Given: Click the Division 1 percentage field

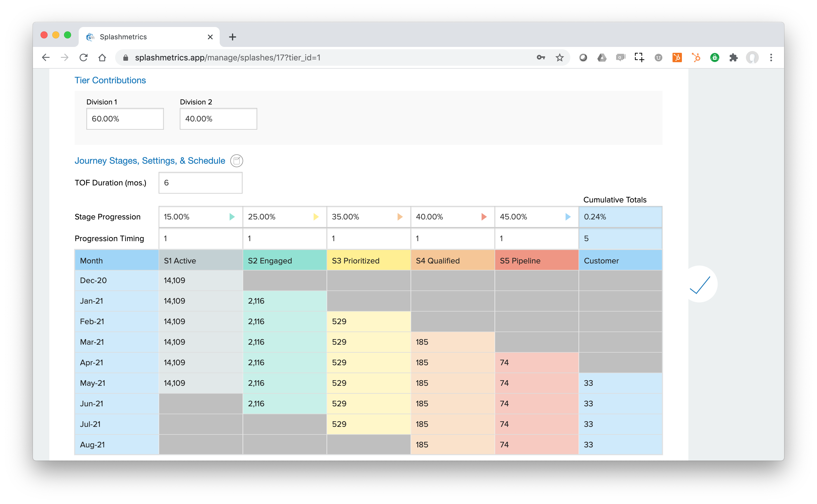Looking at the screenshot, I should click(125, 119).
